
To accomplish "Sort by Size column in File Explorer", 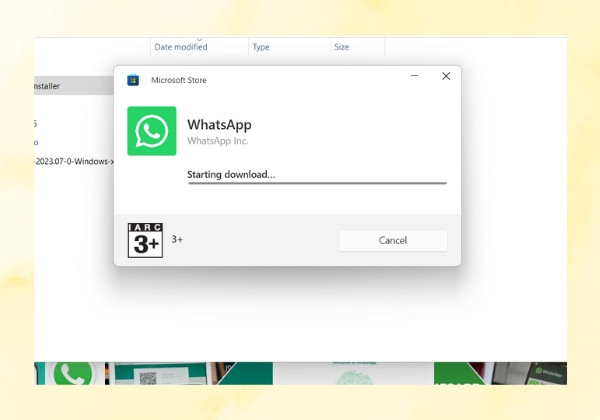I will 341,47.
